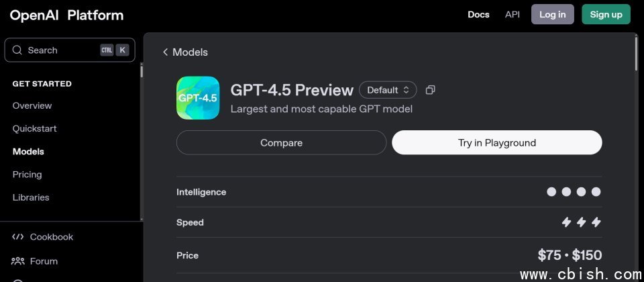Click the Speed lightning bolts indicator
The image size is (644, 282).
tap(581, 222)
